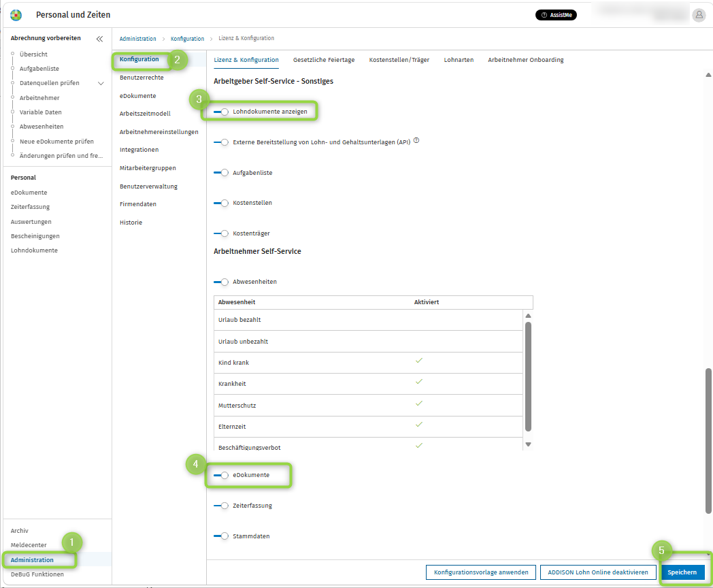The image size is (713, 588).
Task: Click the Speichern button
Action: pyautogui.click(x=682, y=572)
